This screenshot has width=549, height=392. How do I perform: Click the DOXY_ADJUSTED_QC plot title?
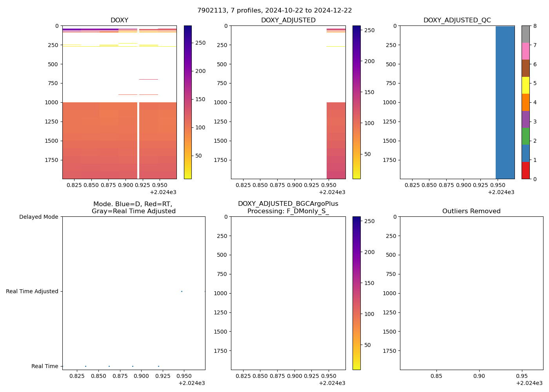457,20
